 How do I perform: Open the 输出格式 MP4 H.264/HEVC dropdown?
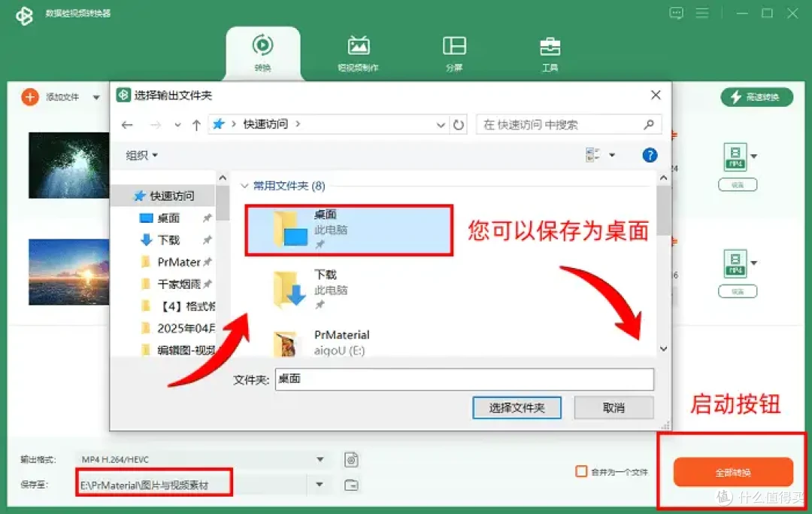[x=203, y=460]
